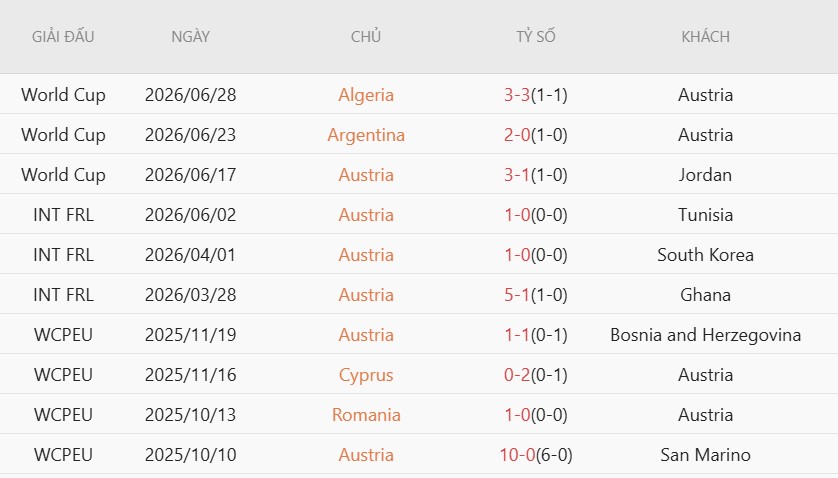Open Algeria team link in first row
The width and height of the screenshot is (838, 478).
[366, 95]
